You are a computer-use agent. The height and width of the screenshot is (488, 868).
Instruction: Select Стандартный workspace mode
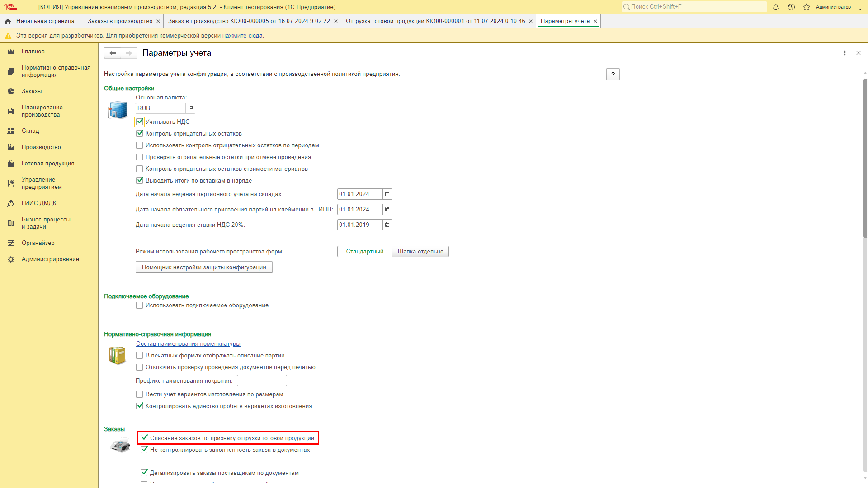[x=365, y=252]
